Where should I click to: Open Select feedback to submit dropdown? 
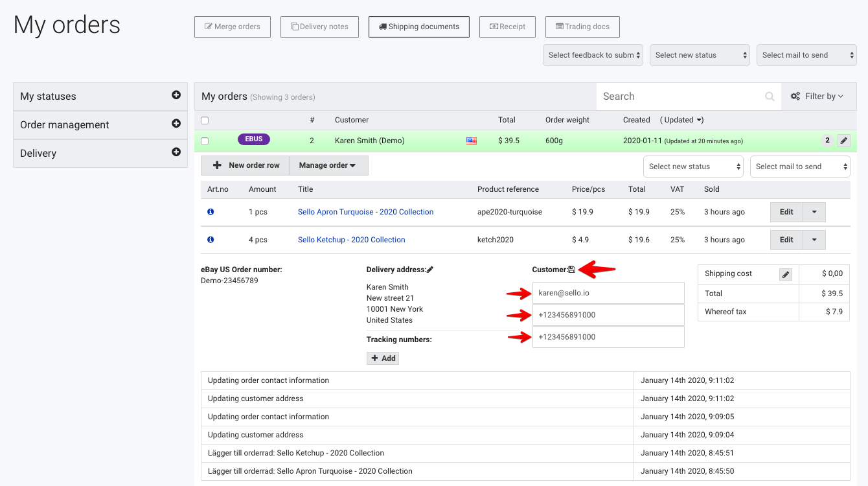click(x=593, y=55)
